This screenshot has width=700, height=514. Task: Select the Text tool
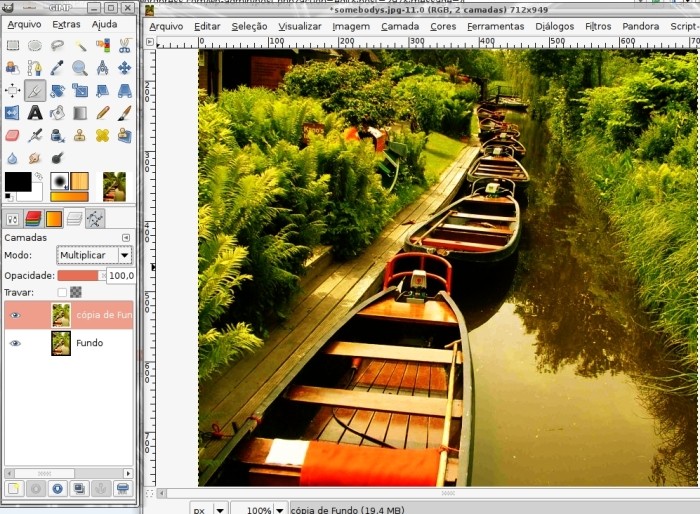point(35,113)
